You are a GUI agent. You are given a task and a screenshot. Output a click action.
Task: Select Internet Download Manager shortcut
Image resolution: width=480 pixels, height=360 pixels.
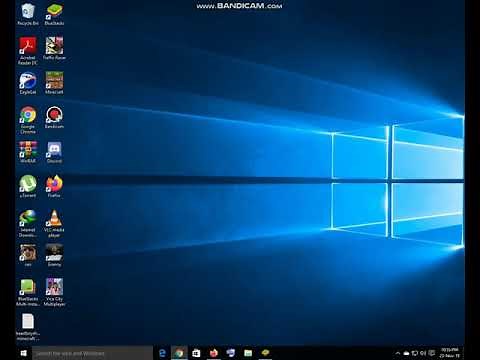click(28, 223)
